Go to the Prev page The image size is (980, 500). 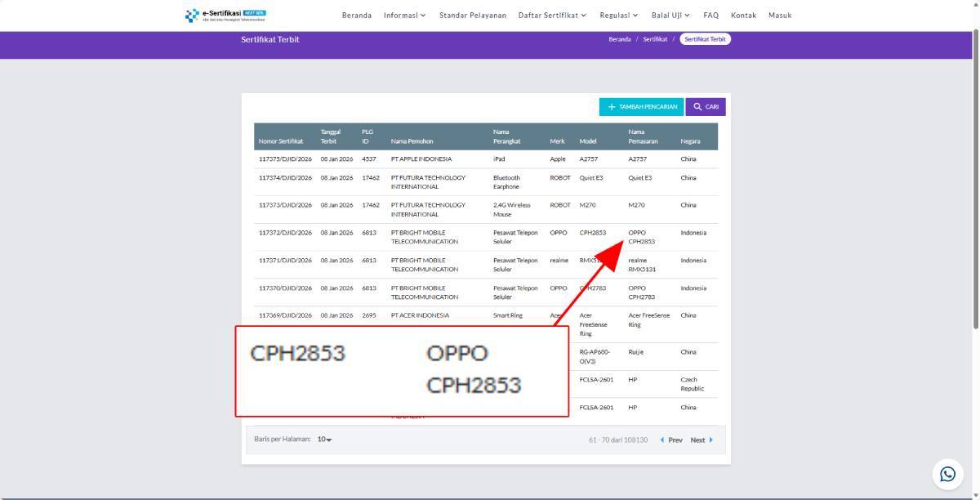click(671, 440)
